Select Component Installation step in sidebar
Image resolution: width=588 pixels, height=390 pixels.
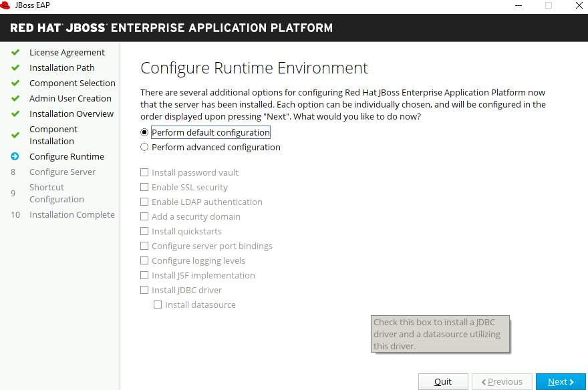[x=53, y=136]
